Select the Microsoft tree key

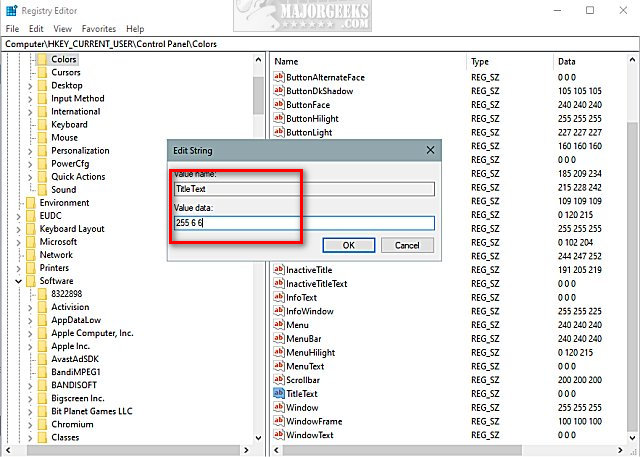(x=58, y=242)
